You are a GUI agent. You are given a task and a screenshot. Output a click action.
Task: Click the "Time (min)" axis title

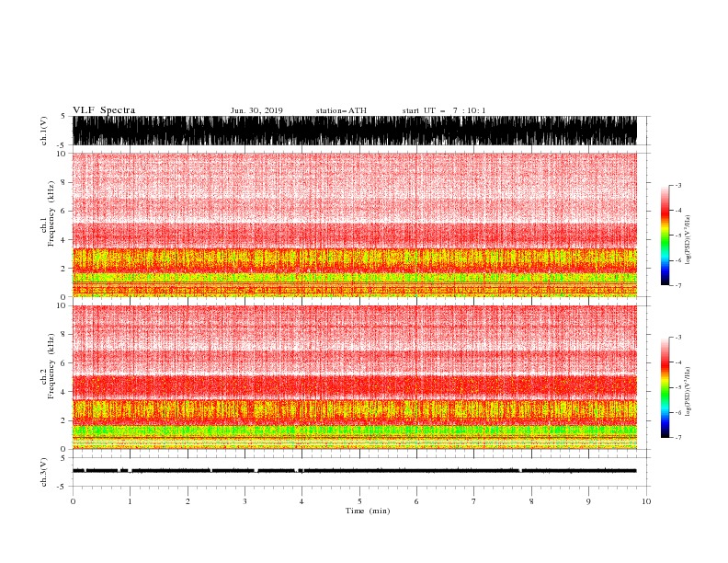(368, 511)
